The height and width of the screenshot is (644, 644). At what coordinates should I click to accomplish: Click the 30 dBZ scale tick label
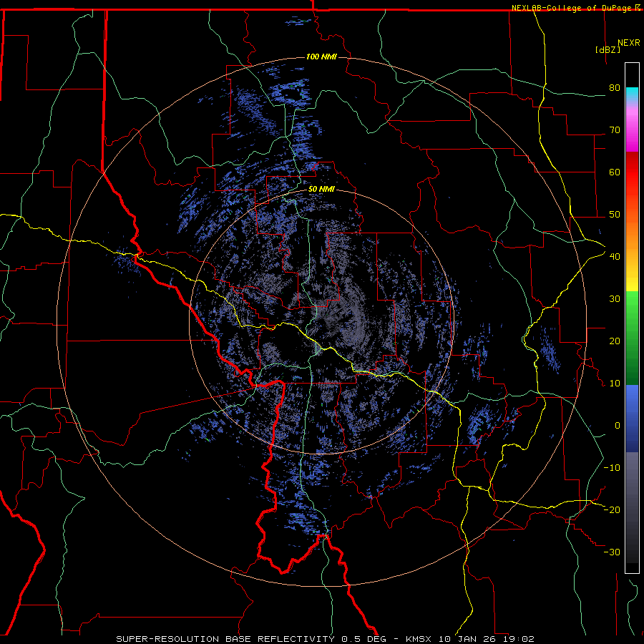pos(615,299)
